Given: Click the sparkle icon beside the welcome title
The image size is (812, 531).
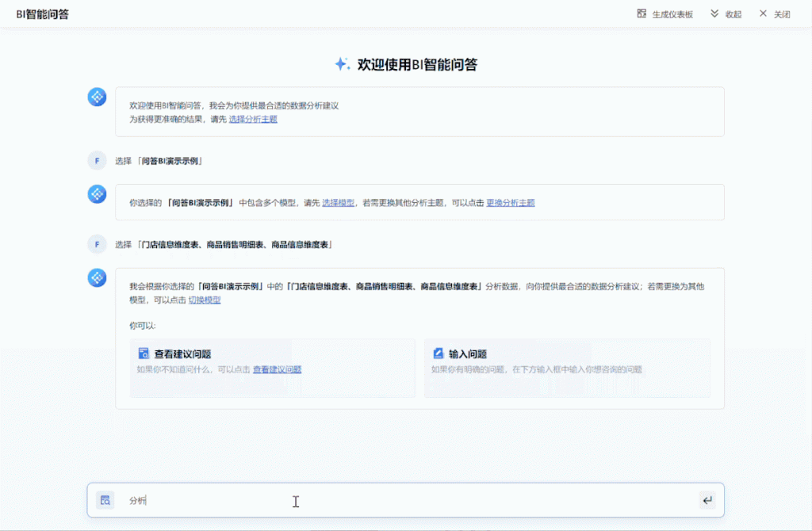Looking at the screenshot, I should (x=342, y=63).
